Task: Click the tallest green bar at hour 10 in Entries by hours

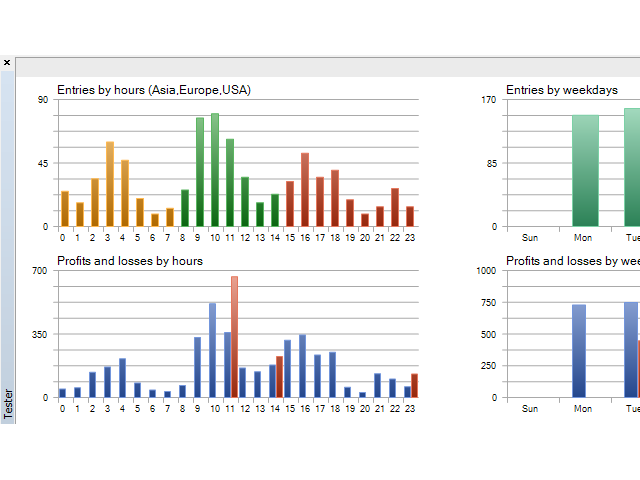Action: click(215, 170)
